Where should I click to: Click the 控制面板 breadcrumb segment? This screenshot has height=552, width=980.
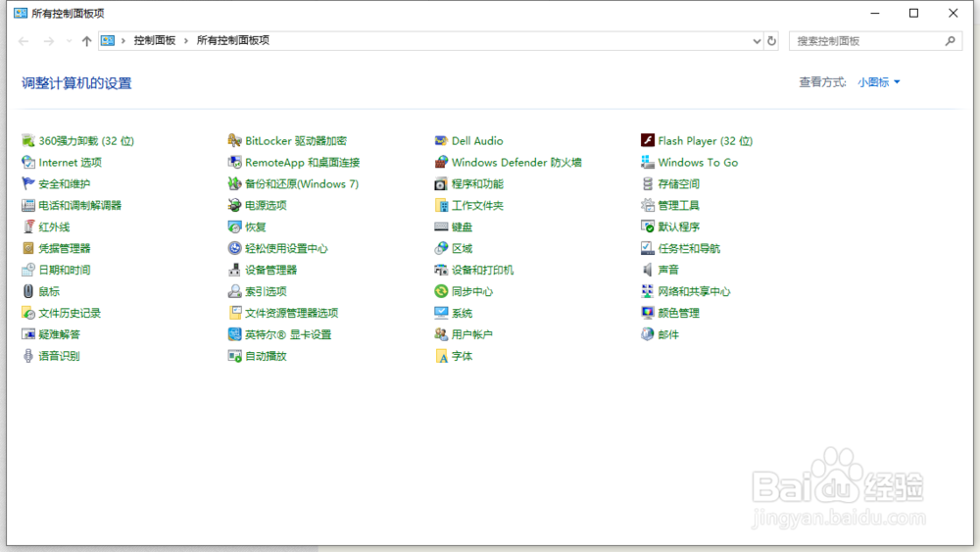click(x=155, y=40)
